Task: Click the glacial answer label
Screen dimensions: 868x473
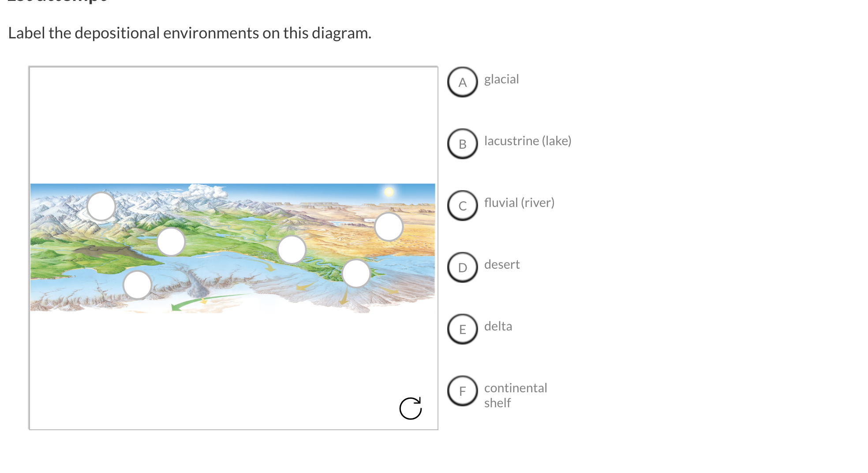Action: pos(501,79)
